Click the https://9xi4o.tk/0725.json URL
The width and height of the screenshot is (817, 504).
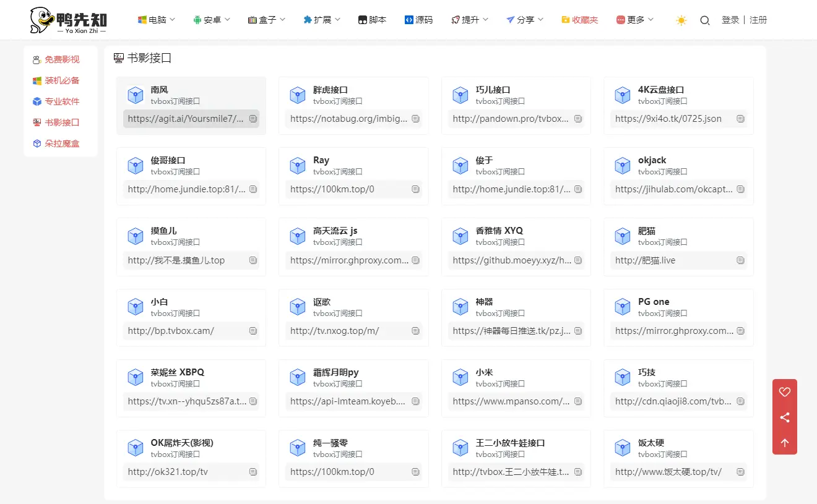tap(668, 119)
